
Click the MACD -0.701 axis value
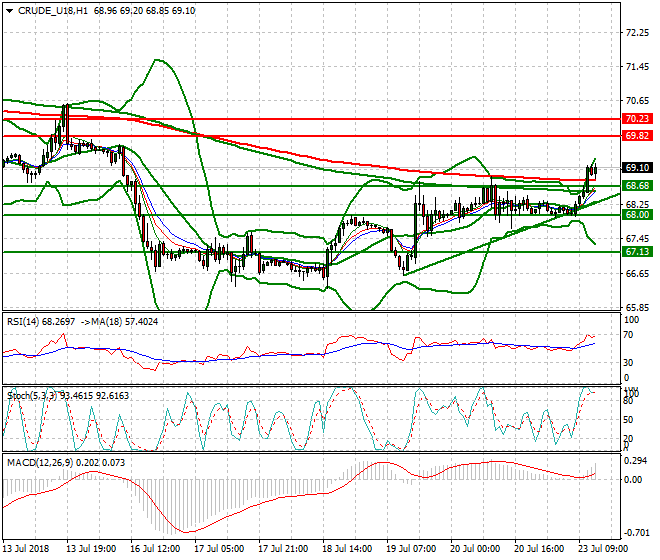point(636,533)
